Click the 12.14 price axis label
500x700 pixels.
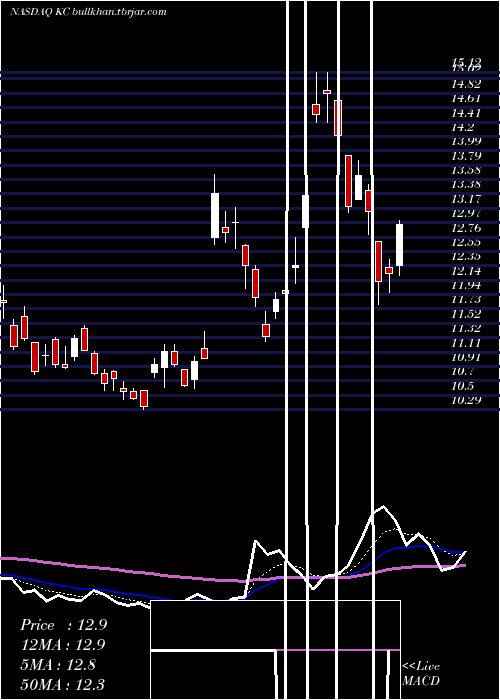click(466, 271)
